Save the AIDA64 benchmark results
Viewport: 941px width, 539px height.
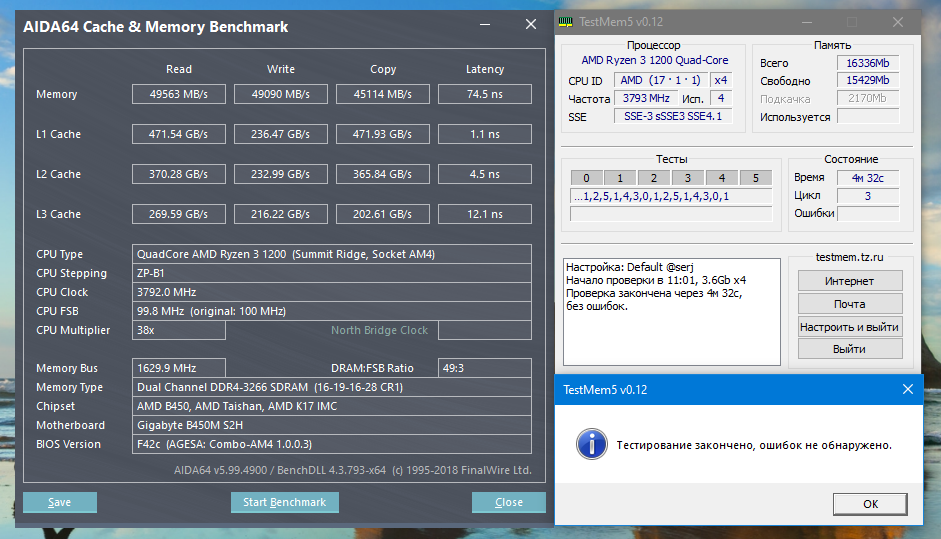(59, 502)
